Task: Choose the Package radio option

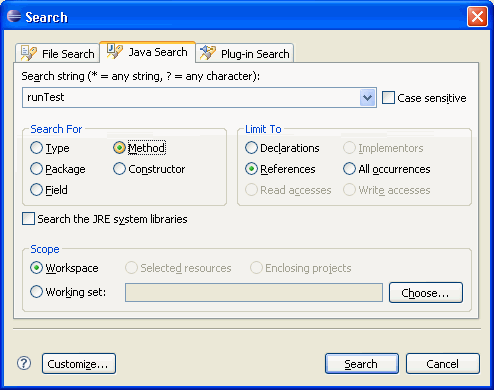Action: coord(58,169)
